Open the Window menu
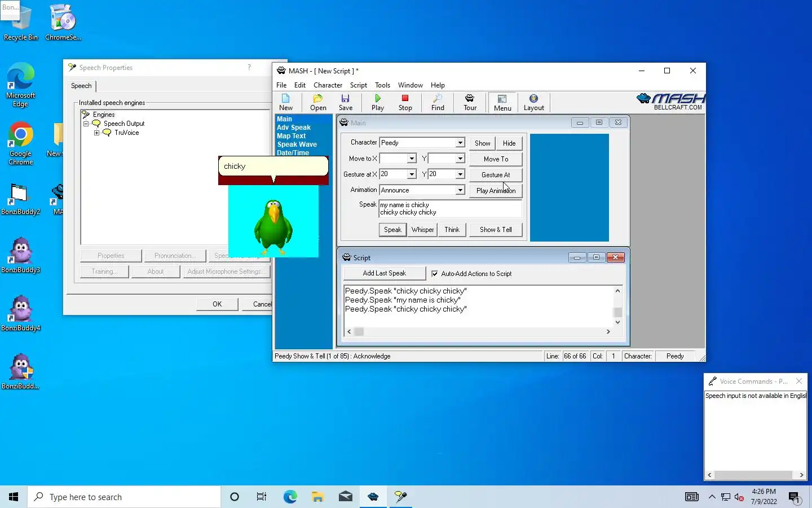 tap(411, 85)
